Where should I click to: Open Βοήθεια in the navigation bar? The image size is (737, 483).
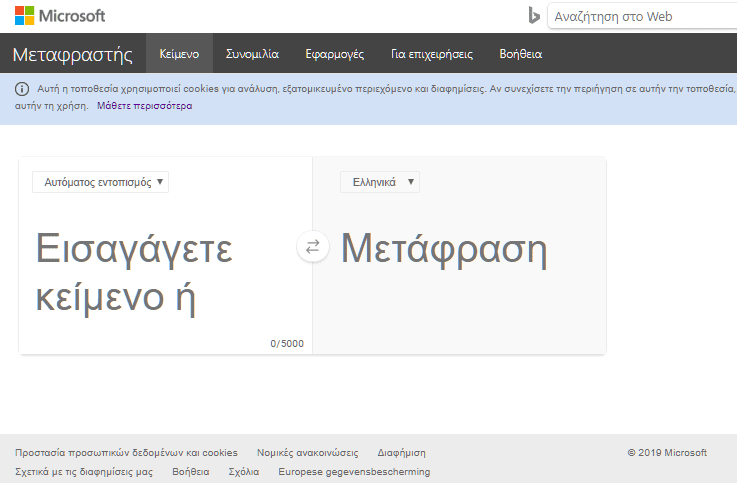pyautogui.click(x=521, y=54)
